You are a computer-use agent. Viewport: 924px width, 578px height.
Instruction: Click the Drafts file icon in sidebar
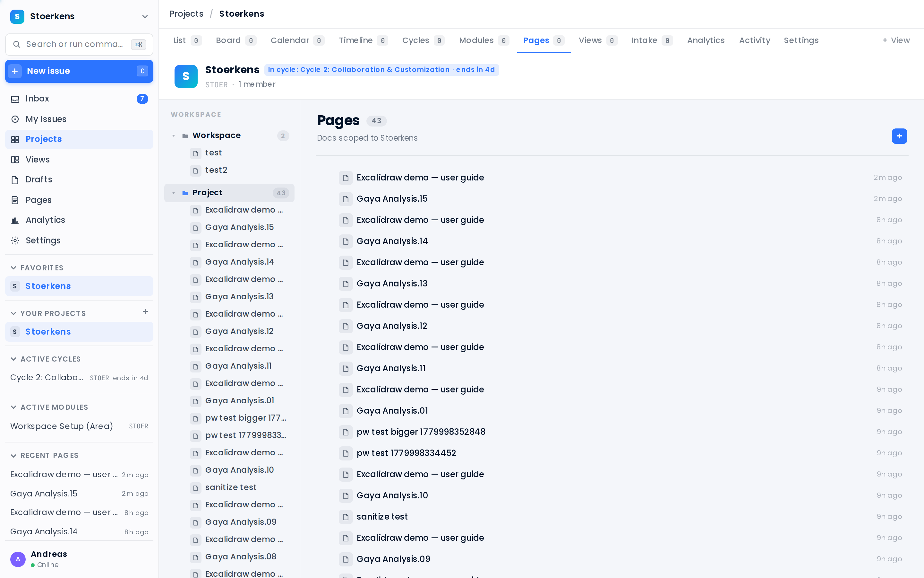tap(15, 180)
